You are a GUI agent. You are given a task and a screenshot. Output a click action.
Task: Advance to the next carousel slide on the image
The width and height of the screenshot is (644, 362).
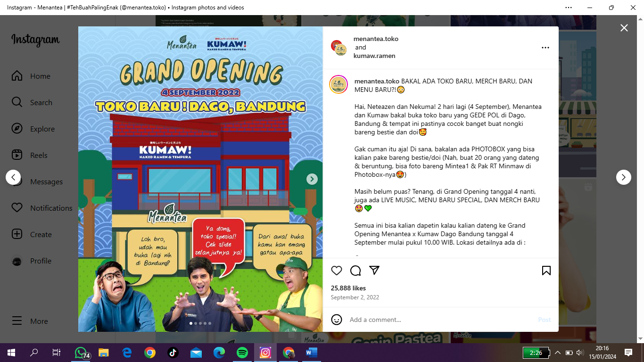pos(312,179)
